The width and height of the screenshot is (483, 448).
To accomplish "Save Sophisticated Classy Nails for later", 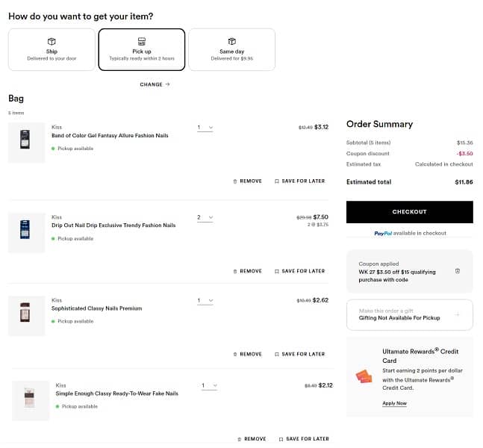I will pyautogui.click(x=299, y=354).
